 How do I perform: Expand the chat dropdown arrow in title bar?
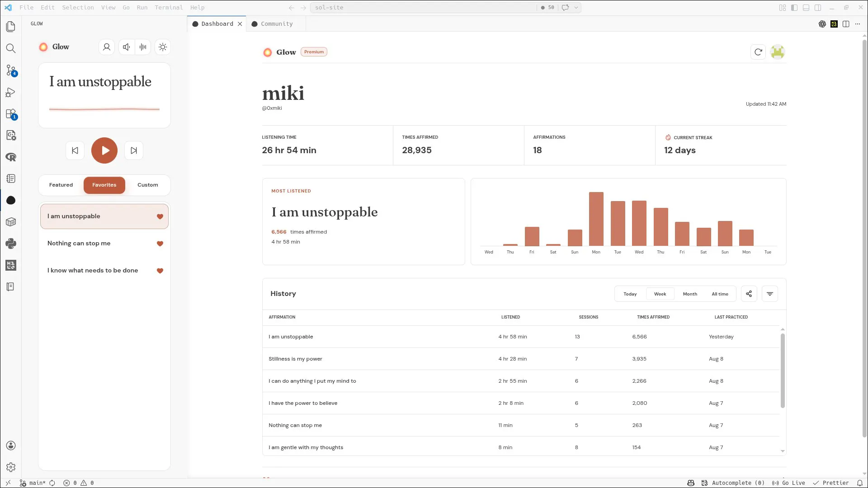click(x=576, y=7)
